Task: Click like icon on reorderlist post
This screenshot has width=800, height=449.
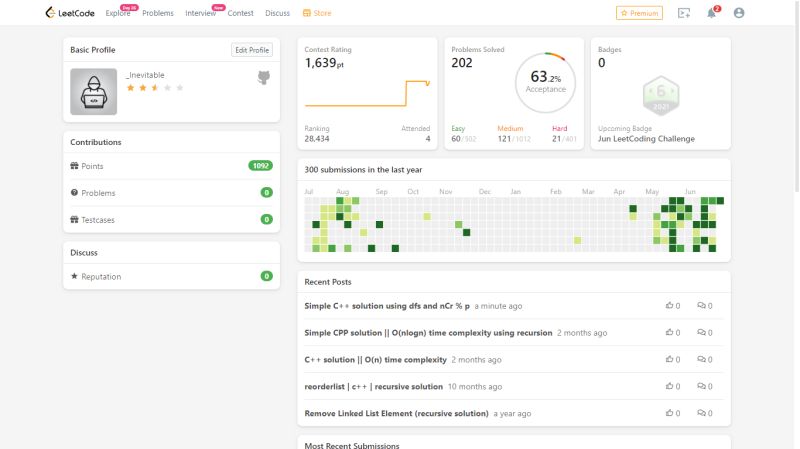Action: click(x=669, y=386)
